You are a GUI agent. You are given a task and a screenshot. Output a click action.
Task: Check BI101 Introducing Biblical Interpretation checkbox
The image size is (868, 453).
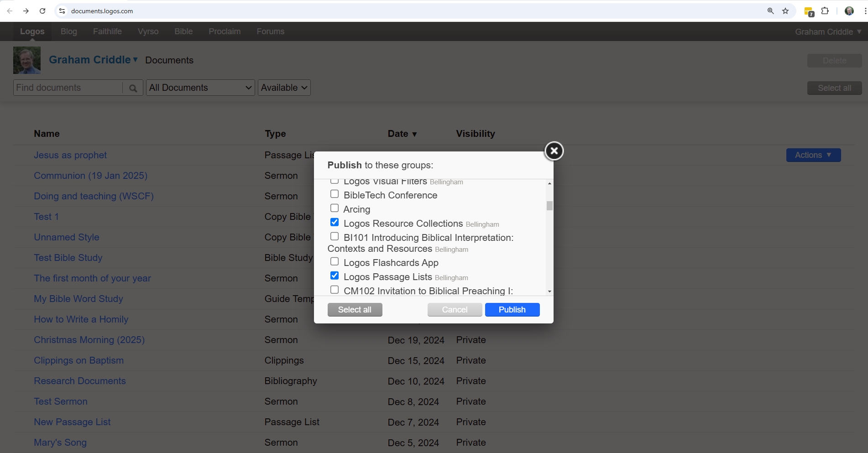tap(335, 237)
